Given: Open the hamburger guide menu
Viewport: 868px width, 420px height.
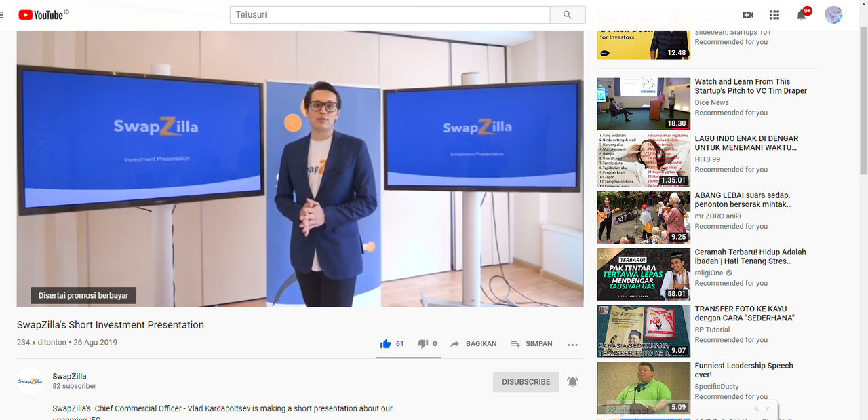Looking at the screenshot, I should [2, 15].
